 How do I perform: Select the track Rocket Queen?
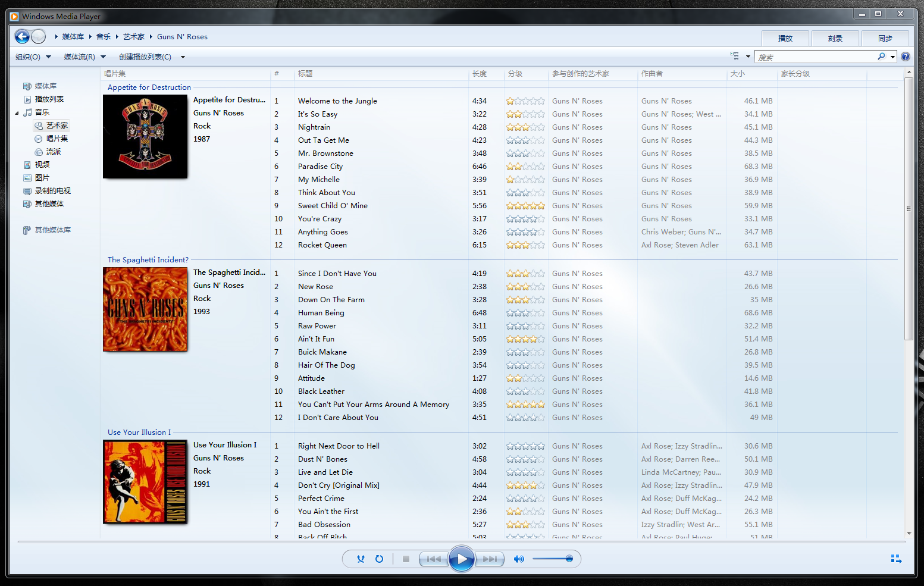[322, 245]
